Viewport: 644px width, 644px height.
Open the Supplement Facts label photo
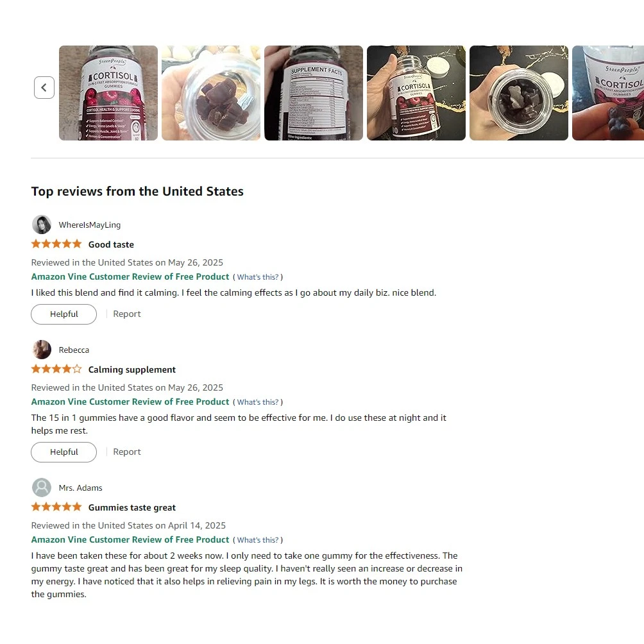pos(314,93)
